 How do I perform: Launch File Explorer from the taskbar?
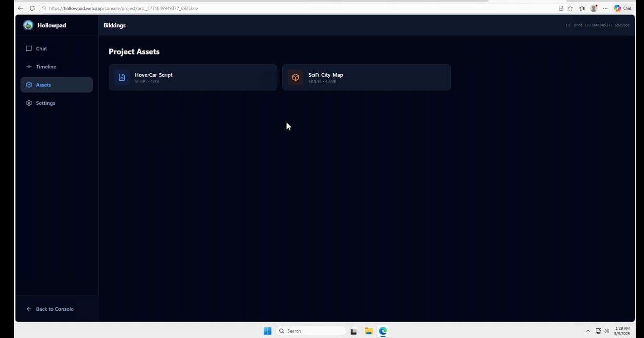(368, 331)
